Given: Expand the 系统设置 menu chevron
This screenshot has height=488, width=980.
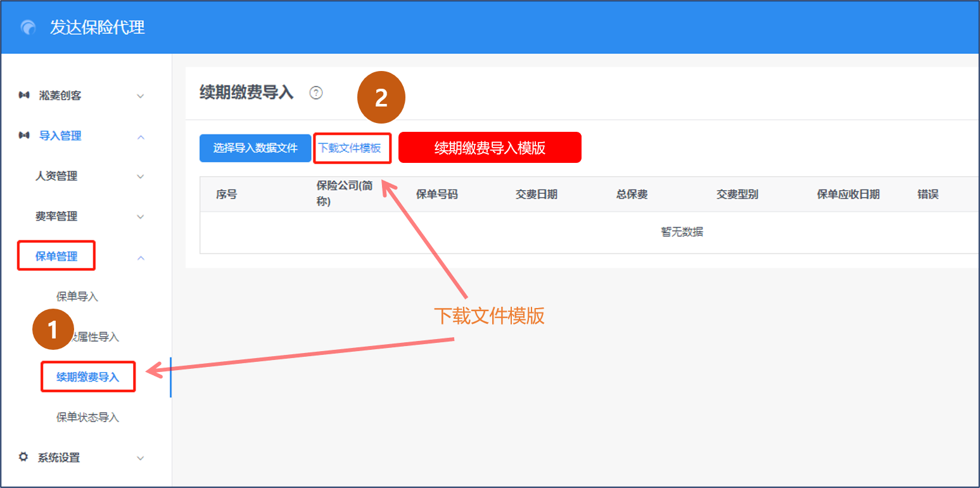Looking at the screenshot, I should point(141,458).
